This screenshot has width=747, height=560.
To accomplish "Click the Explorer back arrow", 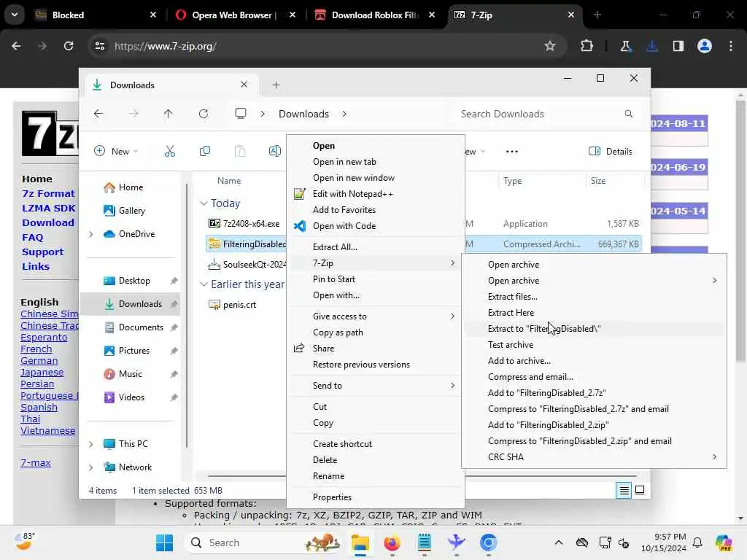I will coord(98,114).
